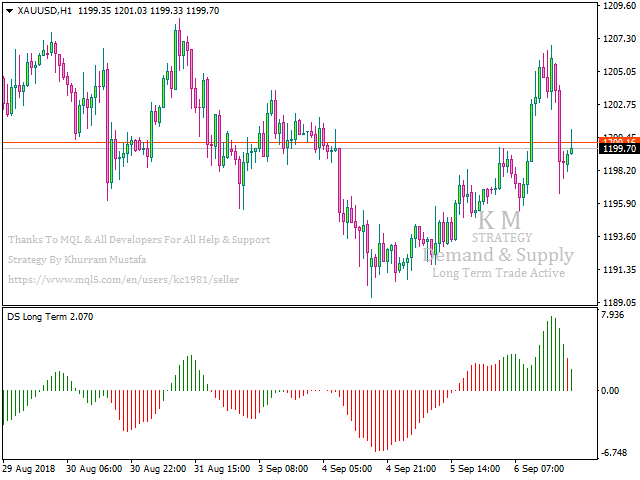Image resolution: width=640 pixels, height=480 pixels.
Task: Click the 'Demand & Supply' watermark title
Action: tap(498, 255)
